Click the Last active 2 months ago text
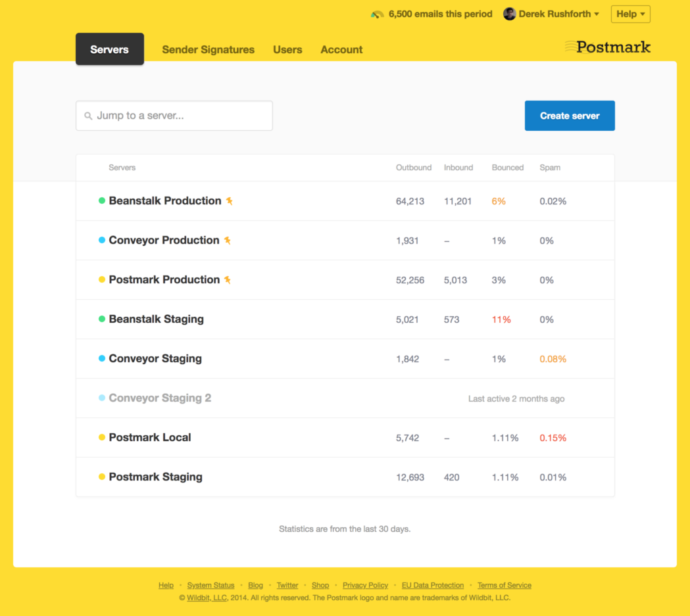 coord(516,399)
